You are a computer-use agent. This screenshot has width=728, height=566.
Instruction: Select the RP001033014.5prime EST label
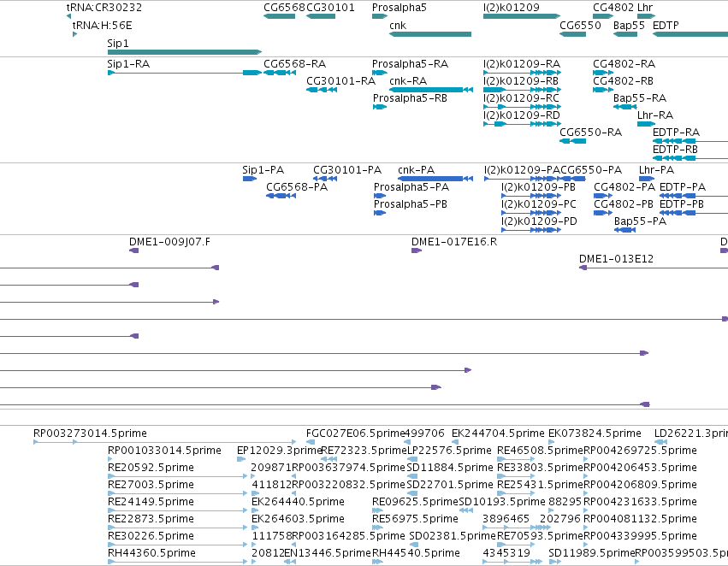(x=164, y=451)
